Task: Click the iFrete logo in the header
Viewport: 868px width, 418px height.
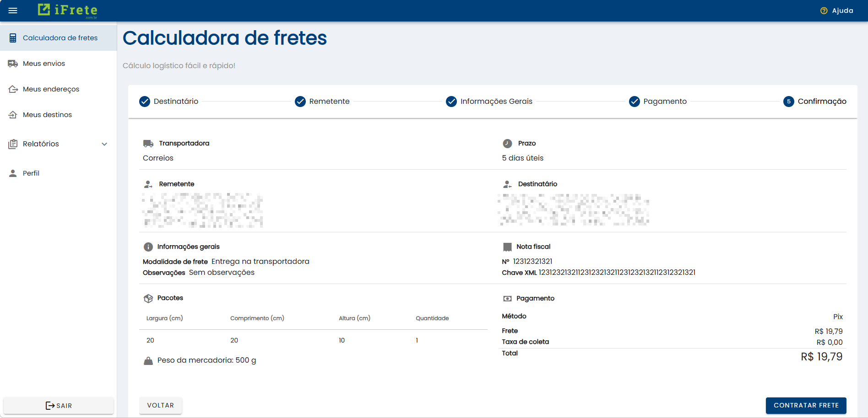Action: (x=68, y=10)
